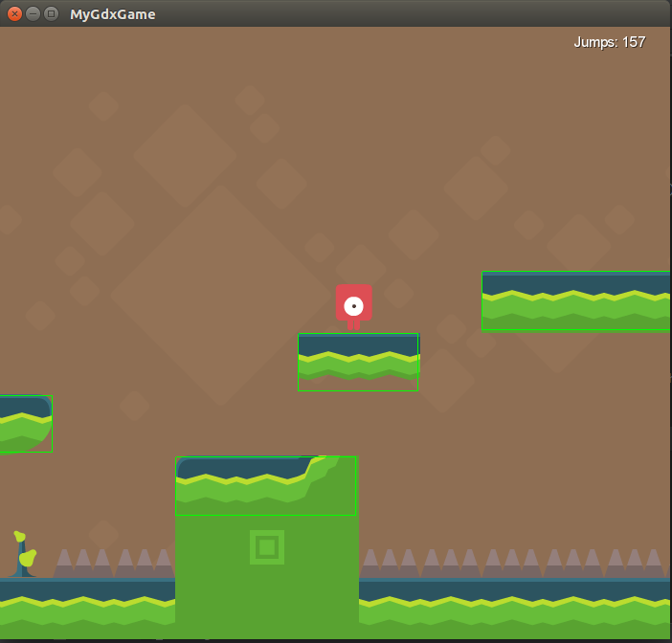Image resolution: width=672 pixels, height=643 pixels.
Task: Click the MyGdxGame window title text
Action: (113, 14)
